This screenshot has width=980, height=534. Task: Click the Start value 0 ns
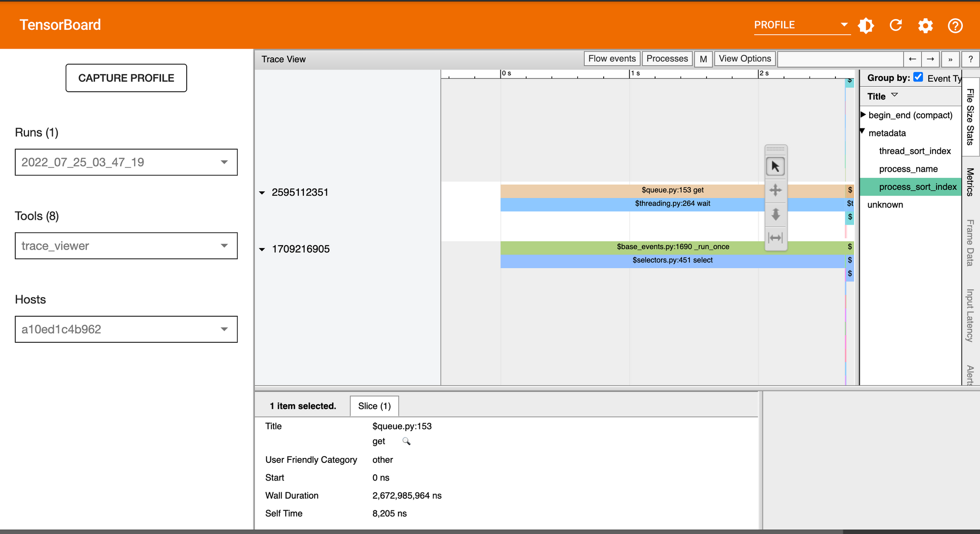point(381,478)
